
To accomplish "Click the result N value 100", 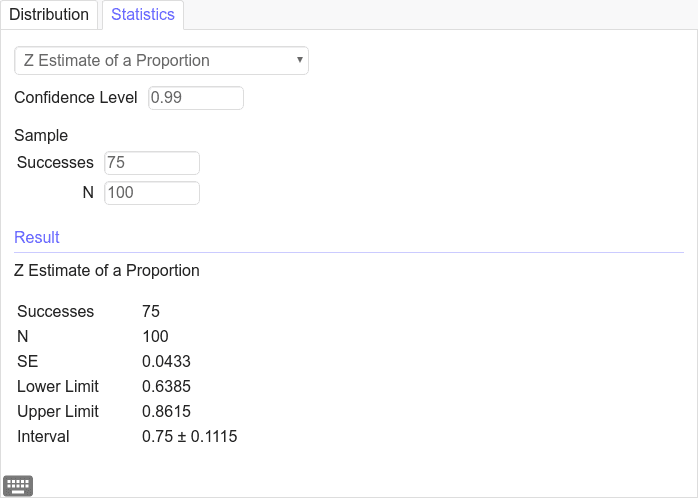I will (155, 336).
